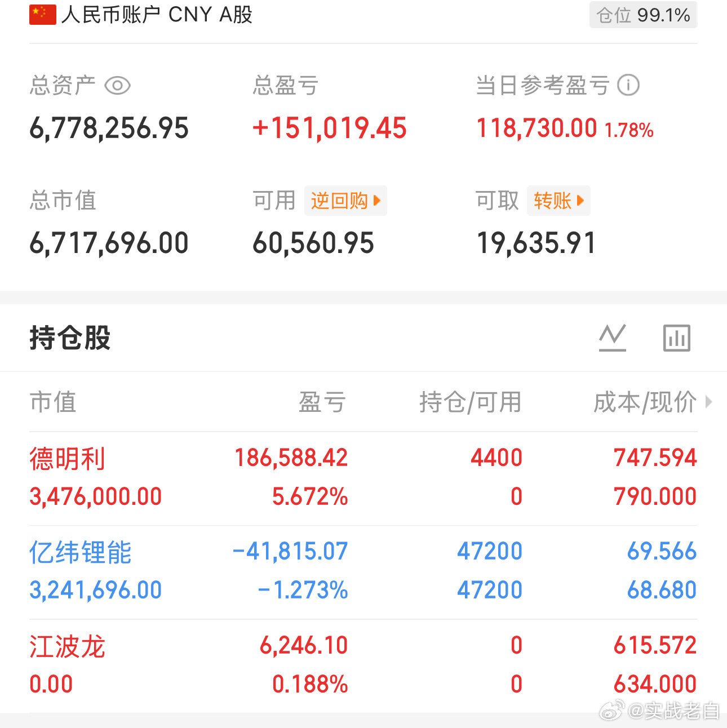Click today's P&L value 118,730.00
The image size is (727, 728).
(537, 128)
